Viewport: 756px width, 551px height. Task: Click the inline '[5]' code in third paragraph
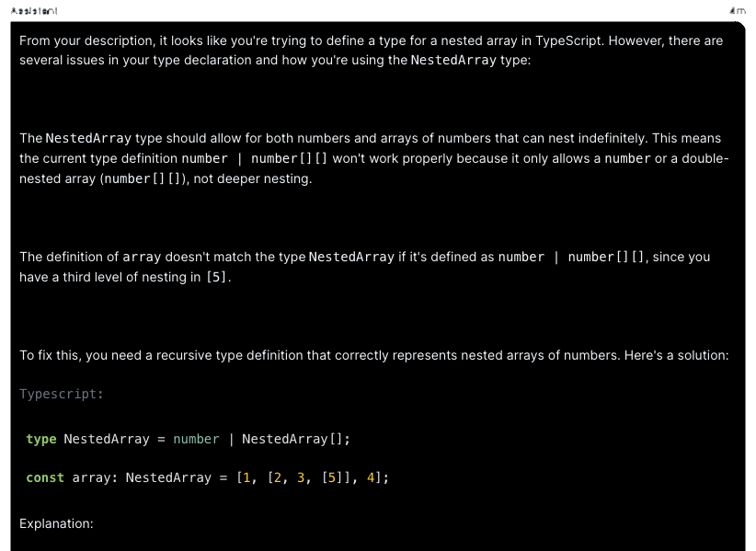pos(217,277)
